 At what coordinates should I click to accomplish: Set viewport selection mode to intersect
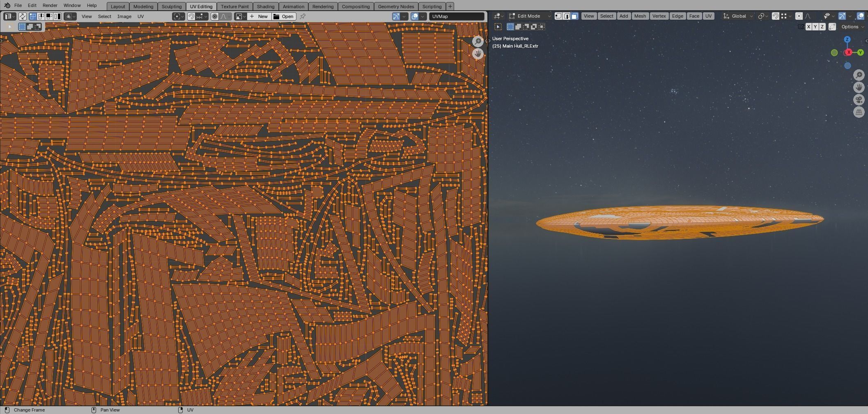click(x=542, y=27)
